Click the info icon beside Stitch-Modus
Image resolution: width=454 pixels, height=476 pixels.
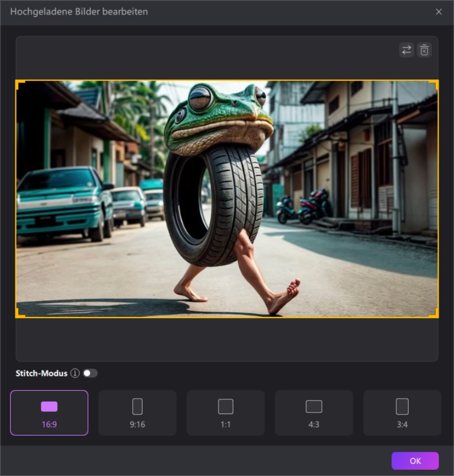[75, 373]
